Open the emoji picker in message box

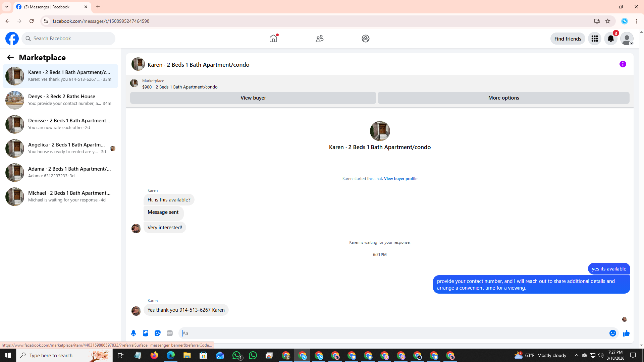click(612, 333)
